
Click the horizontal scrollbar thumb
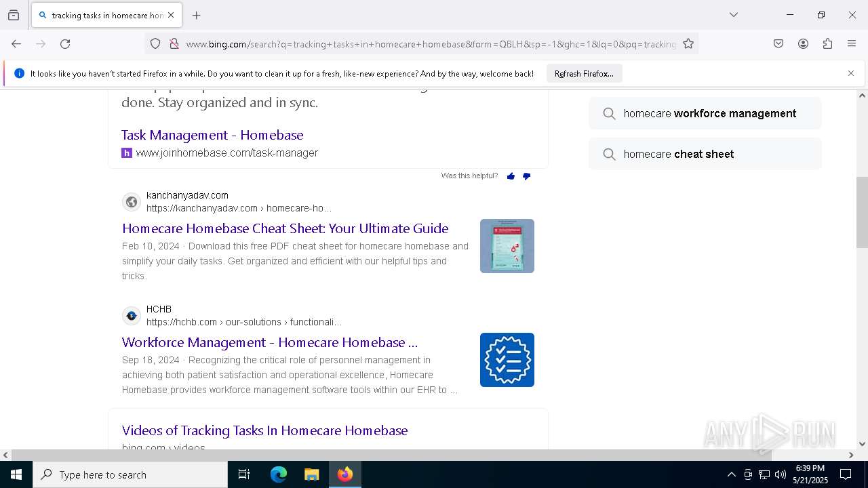[391, 455]
